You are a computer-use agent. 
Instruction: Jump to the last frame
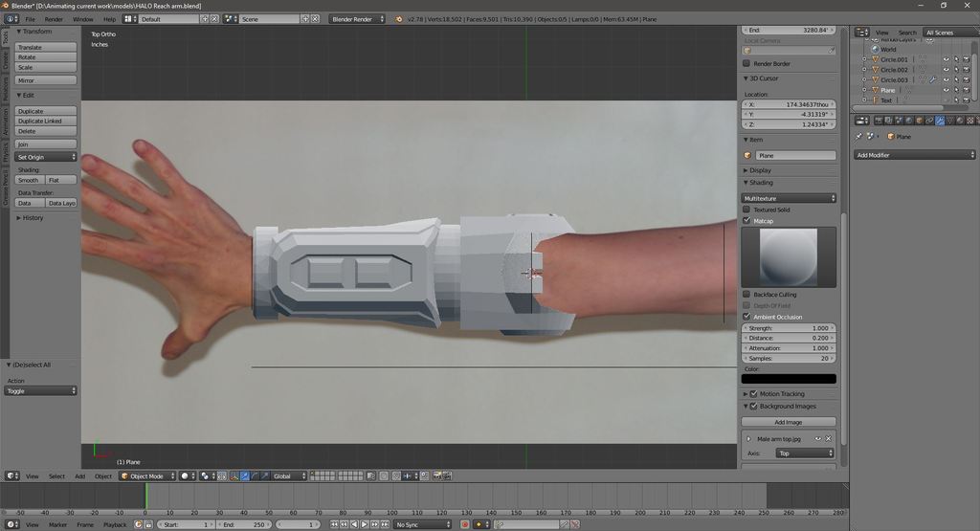click(x=385, y=524)
